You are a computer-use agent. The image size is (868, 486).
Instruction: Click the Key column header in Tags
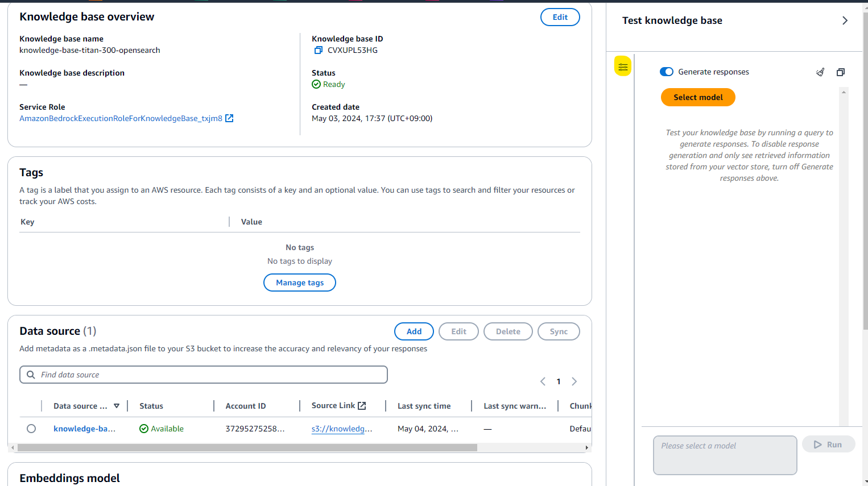pos(27,222)
